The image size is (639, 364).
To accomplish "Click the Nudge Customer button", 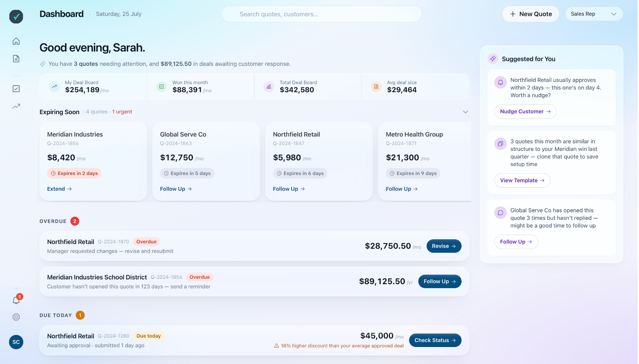I will [525, 111].
